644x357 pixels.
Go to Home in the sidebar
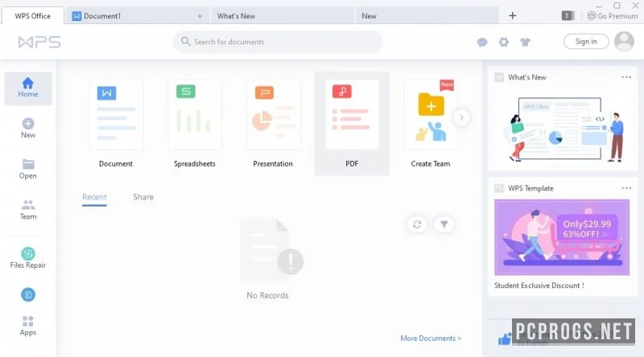pos(28,88)
